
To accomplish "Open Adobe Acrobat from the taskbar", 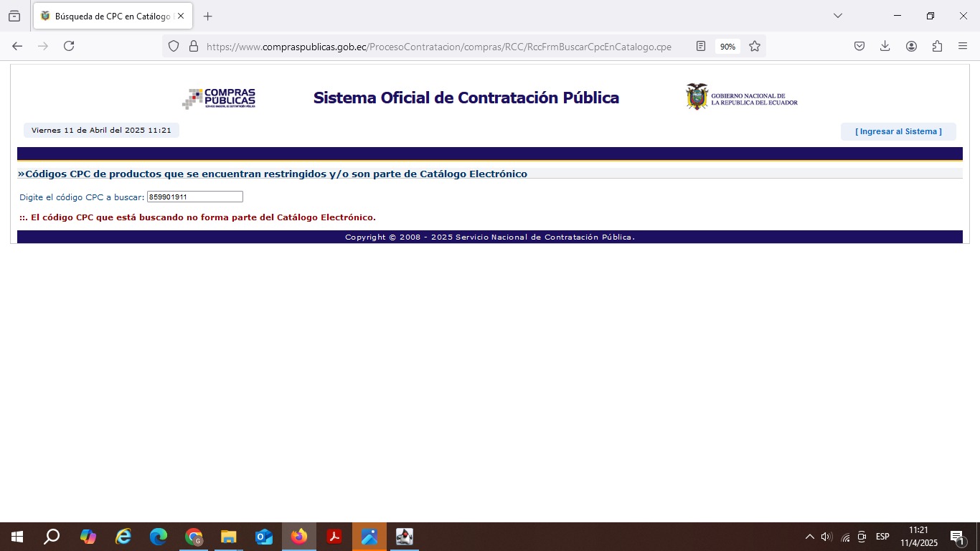I will point(334,537).
